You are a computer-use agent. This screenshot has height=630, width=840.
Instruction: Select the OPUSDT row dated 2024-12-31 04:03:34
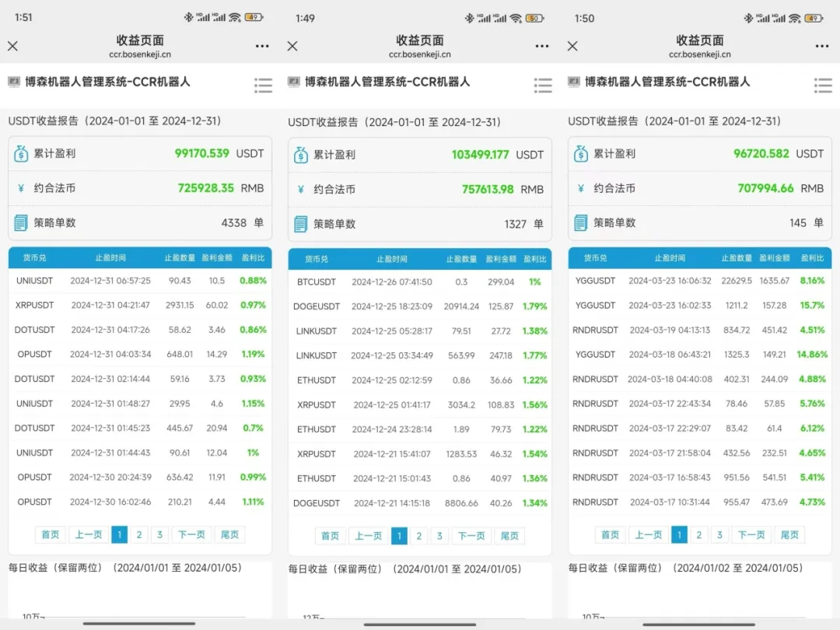pos(140,354)
